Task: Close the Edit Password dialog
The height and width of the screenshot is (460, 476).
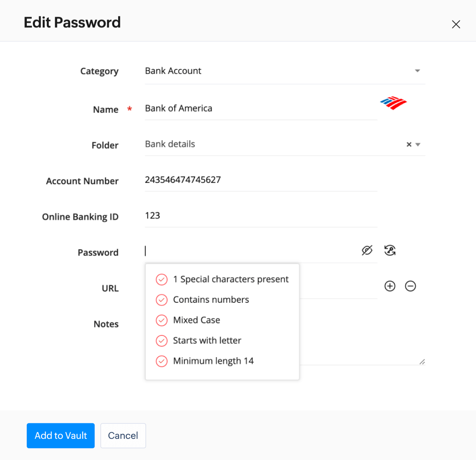Action: 456,24
